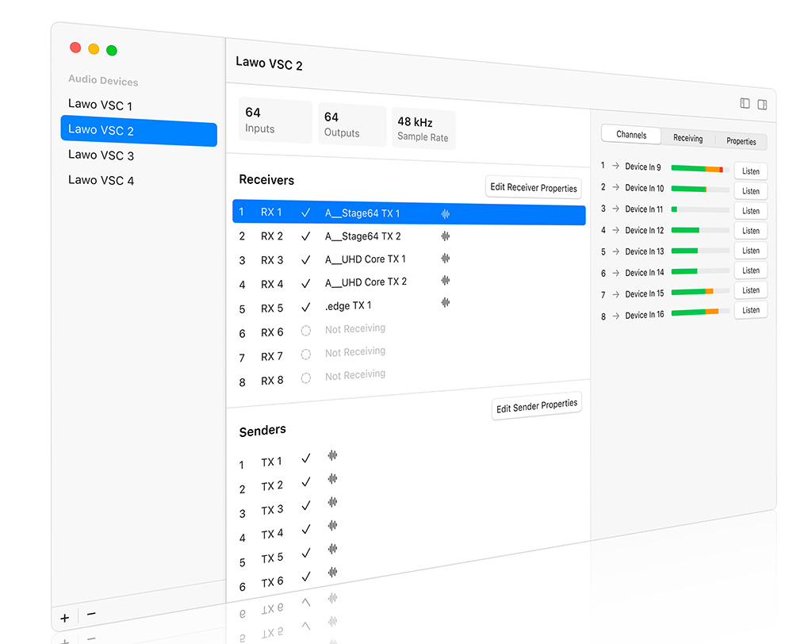Toggle the checkmark for TX 2
Image resolution: width=812 pixels, height=644 pixels.
click(x=306, y=482)
